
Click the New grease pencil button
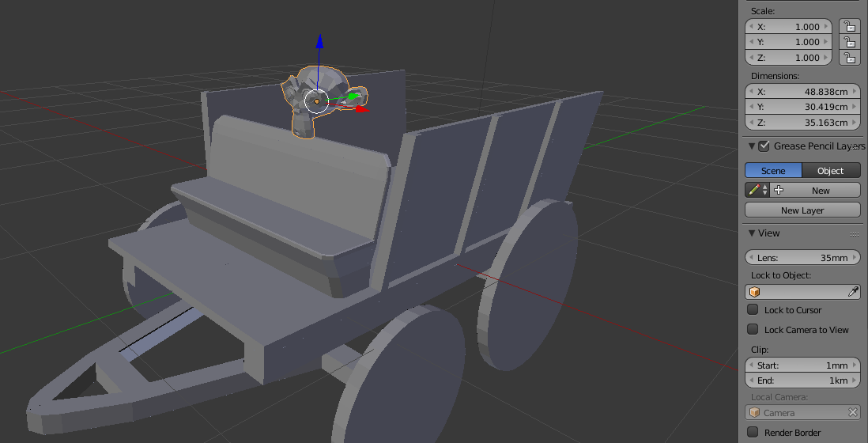815,190
